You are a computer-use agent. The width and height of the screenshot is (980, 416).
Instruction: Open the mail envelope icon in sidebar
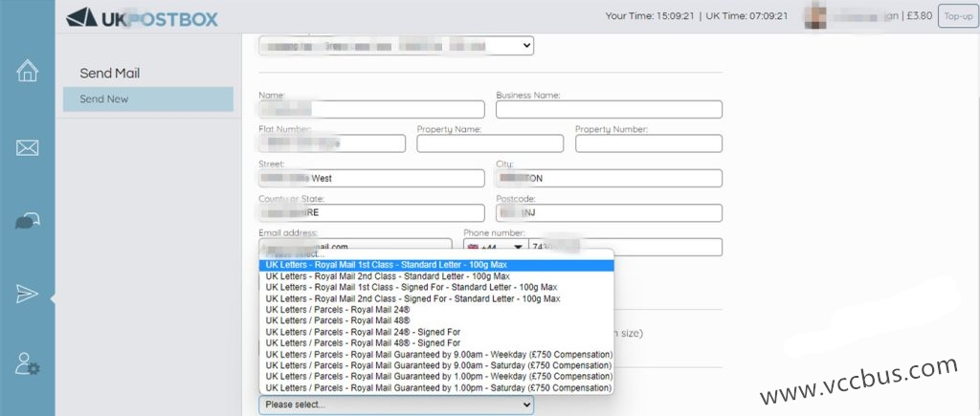(27, 147)
